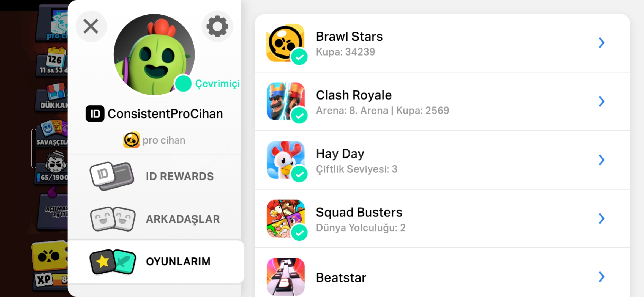This screenshot has height=297, width=644.
Task: Click the Squad Busters game icon
Action: pyautogui.click(x=286, y=218)
